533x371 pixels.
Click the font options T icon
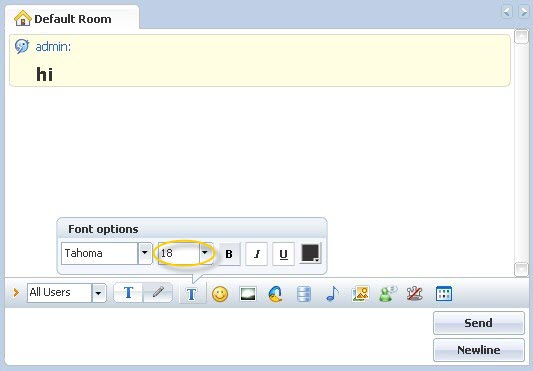coord(191,294)
